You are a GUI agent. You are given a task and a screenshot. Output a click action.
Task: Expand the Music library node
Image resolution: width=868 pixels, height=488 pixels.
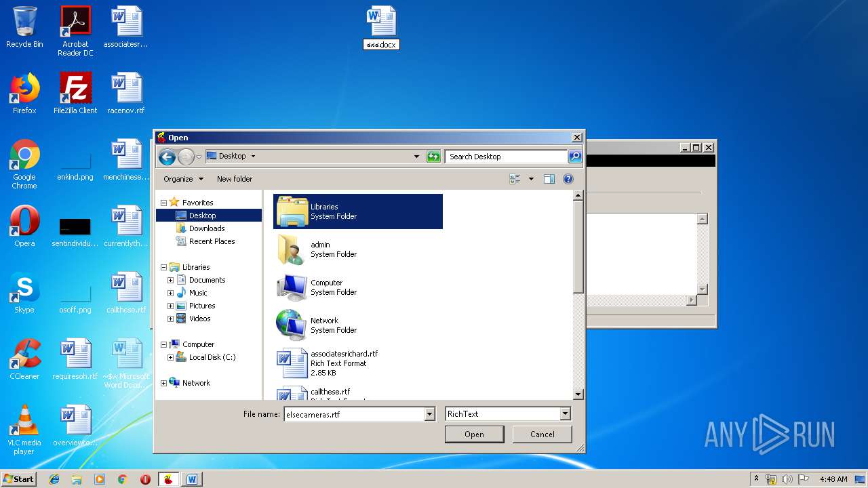point(170,293)
